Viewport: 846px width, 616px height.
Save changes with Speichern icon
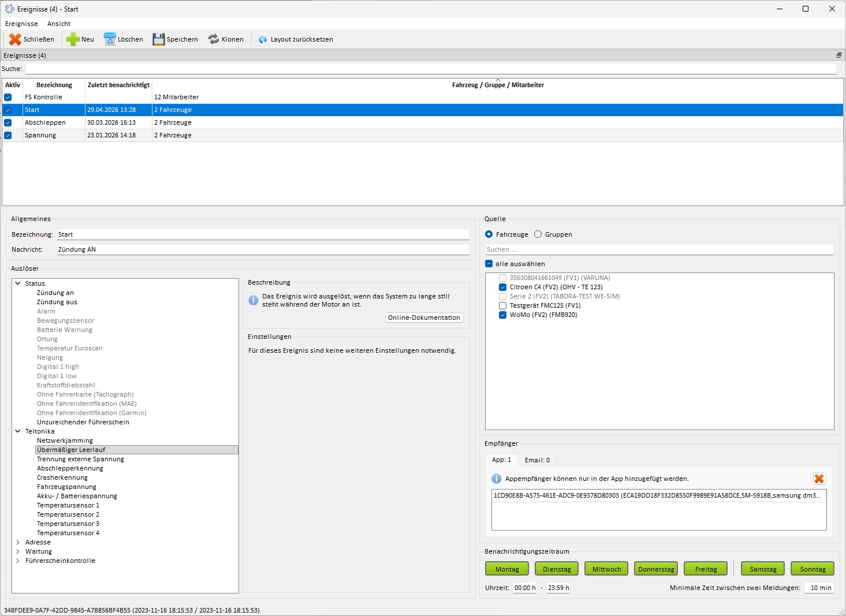click(159, 39)
